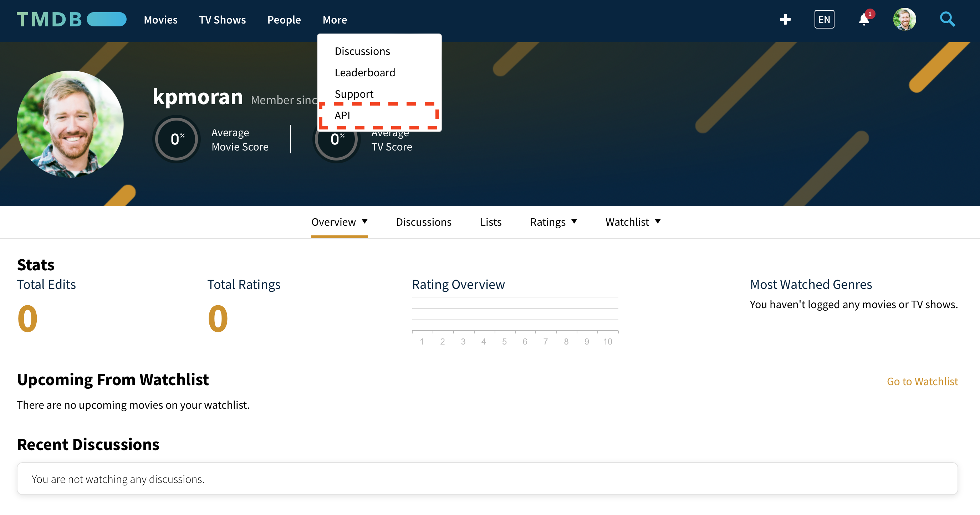This screenshot has width=980, height=515.
Task: Open the Leaderboard menu entry
Action: (x=365, y=72)
